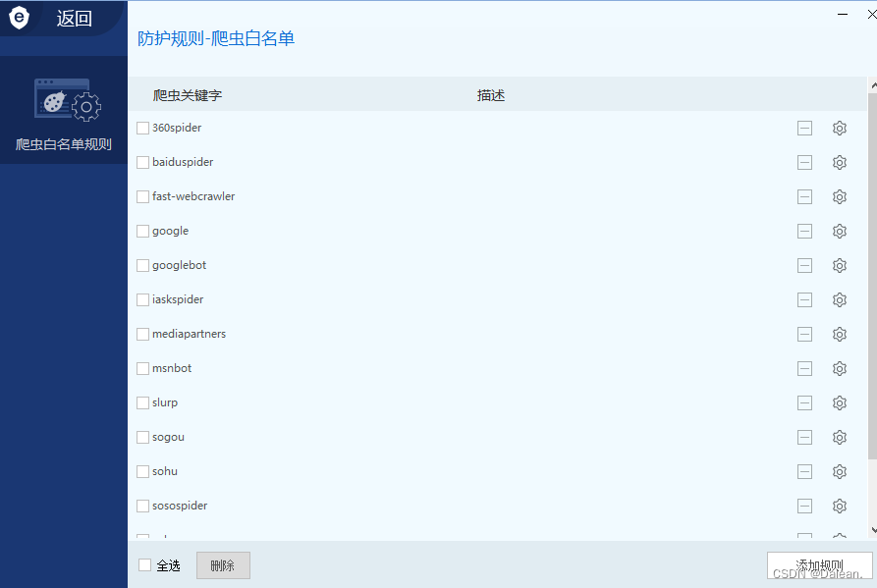The height and width of the screenshot is (588, 877).
Task: Check the fast-webcrawler checkbox
Action: pyautogui.click(x=142, y=196)
